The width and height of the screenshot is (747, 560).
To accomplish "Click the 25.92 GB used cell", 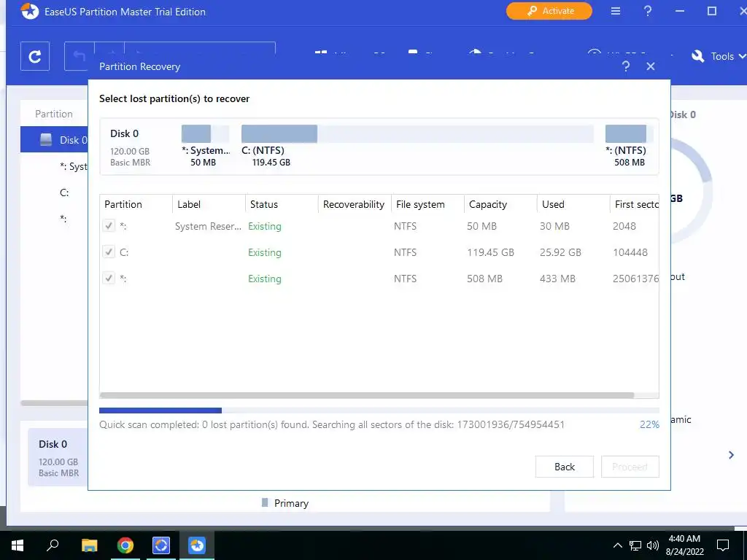I will pos(560,252).
